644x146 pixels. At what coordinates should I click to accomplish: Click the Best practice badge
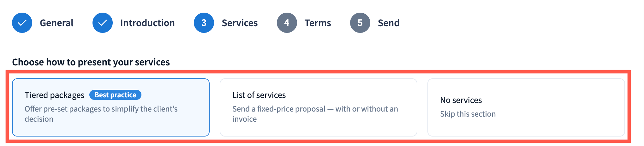click(x=115, y=95)
